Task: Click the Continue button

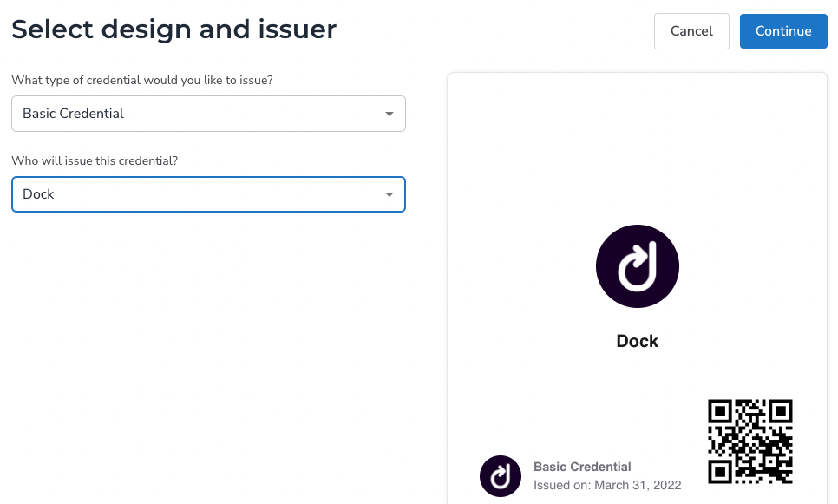Action: (x=783, y=31)
